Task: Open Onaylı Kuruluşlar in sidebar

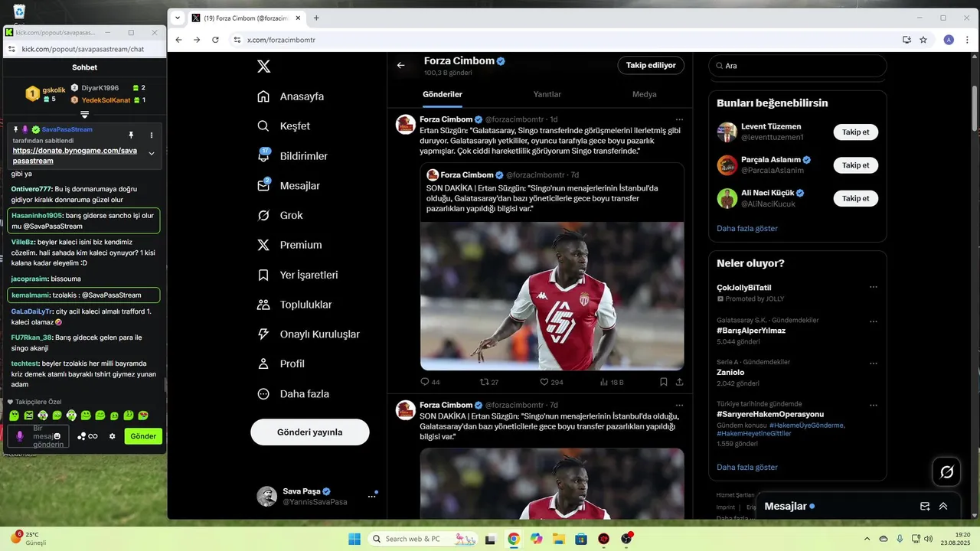Action: point(309,334)
